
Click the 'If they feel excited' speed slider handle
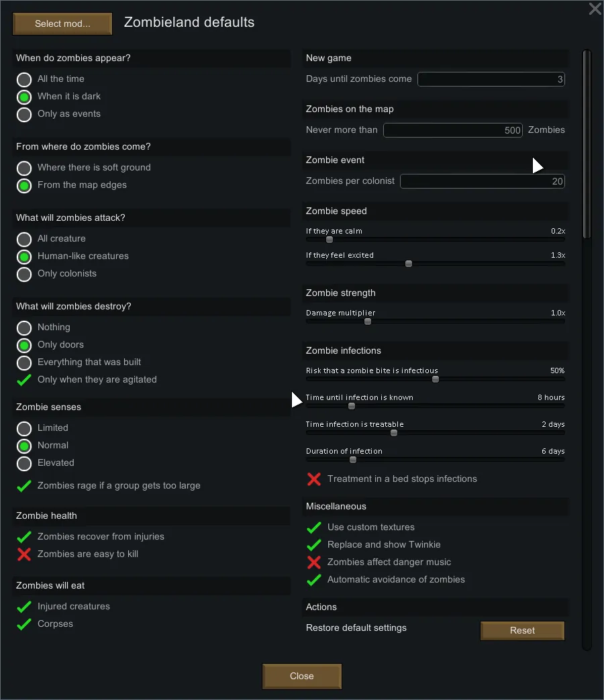(409, 264)
